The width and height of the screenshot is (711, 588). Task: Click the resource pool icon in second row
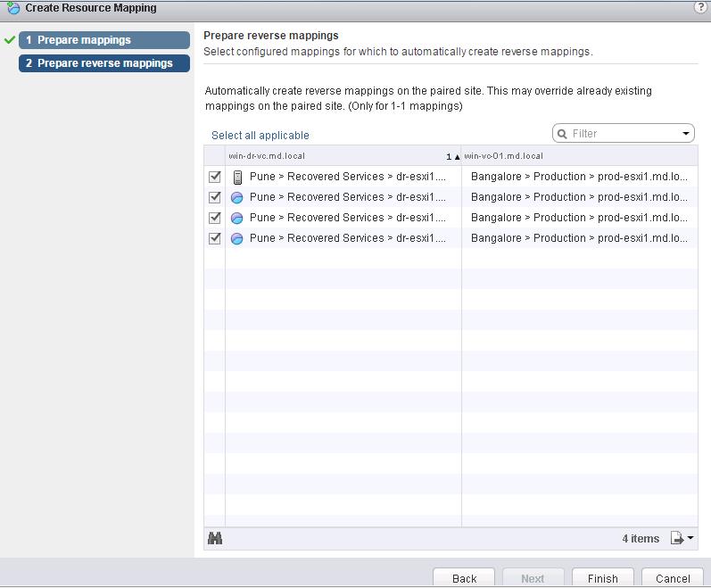pos(236,198)
